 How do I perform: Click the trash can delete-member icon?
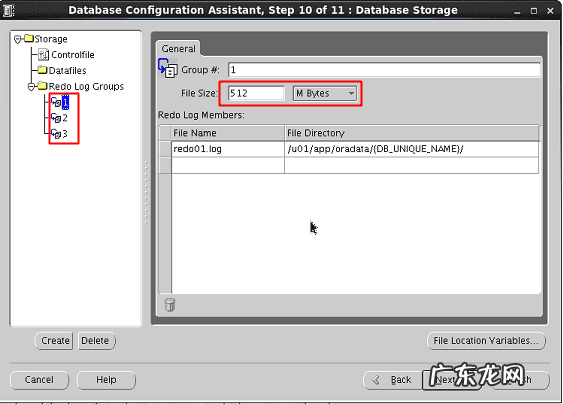point(170,305)
